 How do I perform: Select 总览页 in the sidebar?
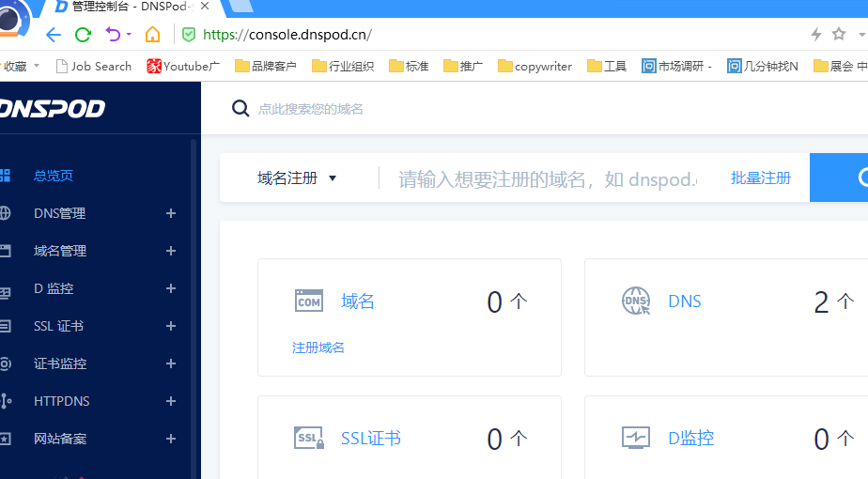pos(54,176)
